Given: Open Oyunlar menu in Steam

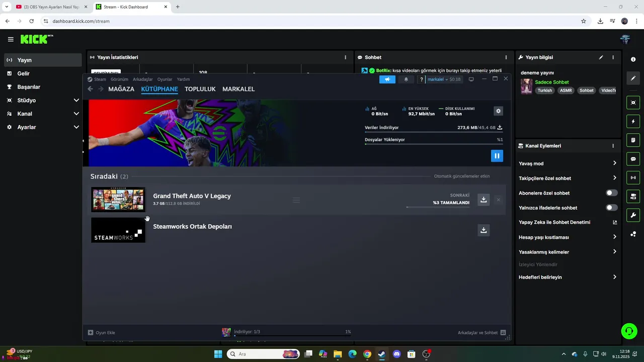Looking at the screenshot, I should click(165, 79).
